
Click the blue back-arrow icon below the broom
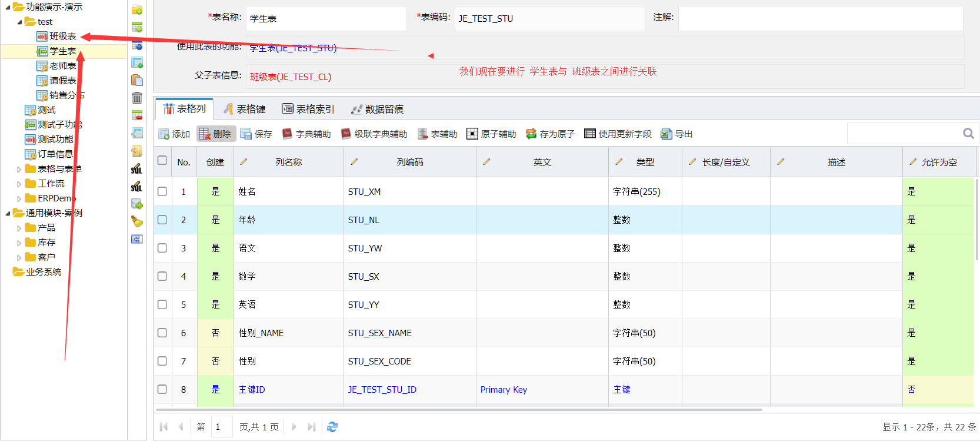pyautogui.click(x=137, y=239)
